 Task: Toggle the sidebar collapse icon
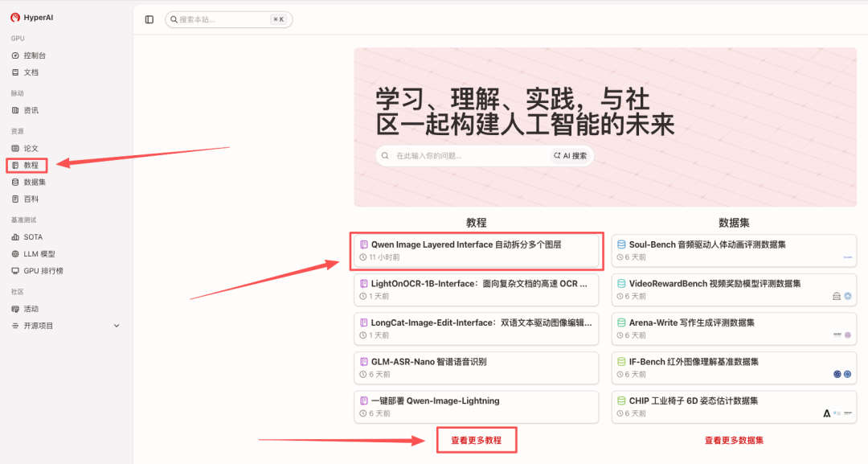point(149,19)
